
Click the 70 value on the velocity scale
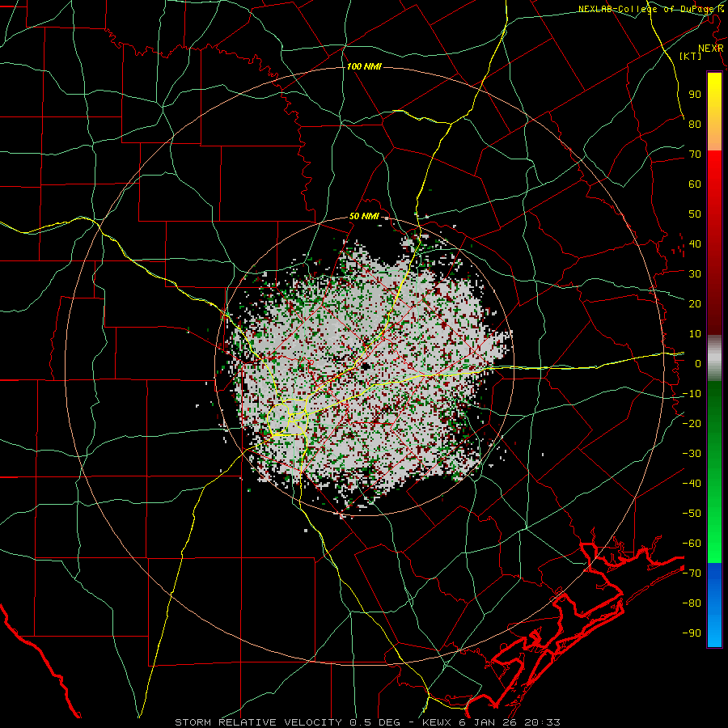pyautogui.click(x=695, y=154)
